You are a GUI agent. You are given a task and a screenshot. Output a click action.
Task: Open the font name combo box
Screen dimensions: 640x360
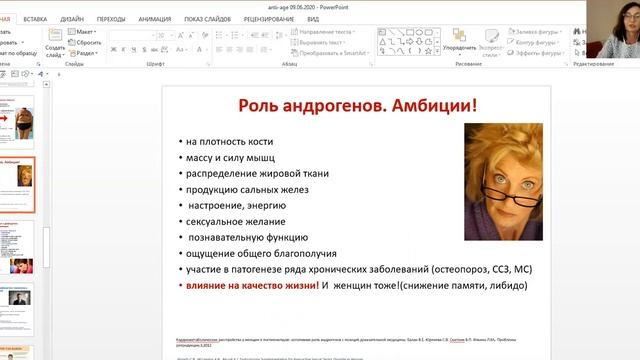click(132, 36)
